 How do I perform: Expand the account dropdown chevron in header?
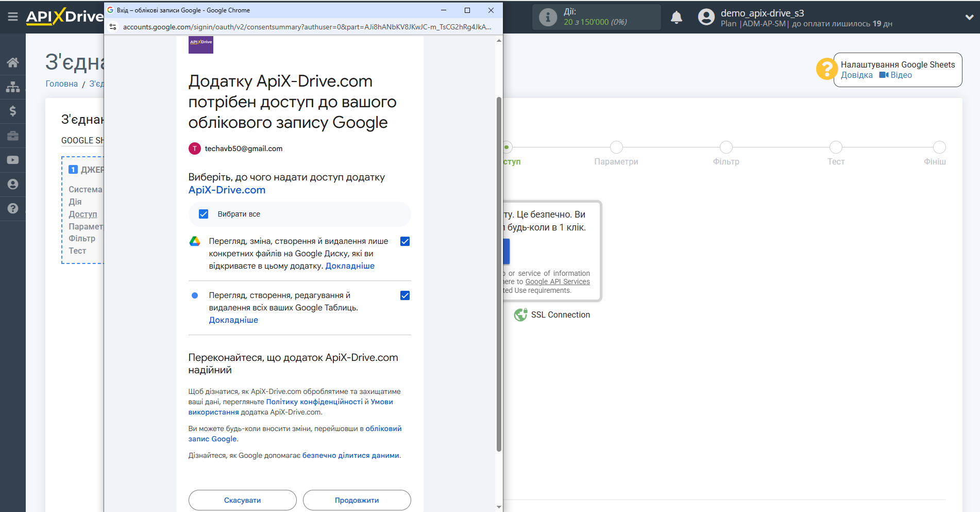pos(969,17)
